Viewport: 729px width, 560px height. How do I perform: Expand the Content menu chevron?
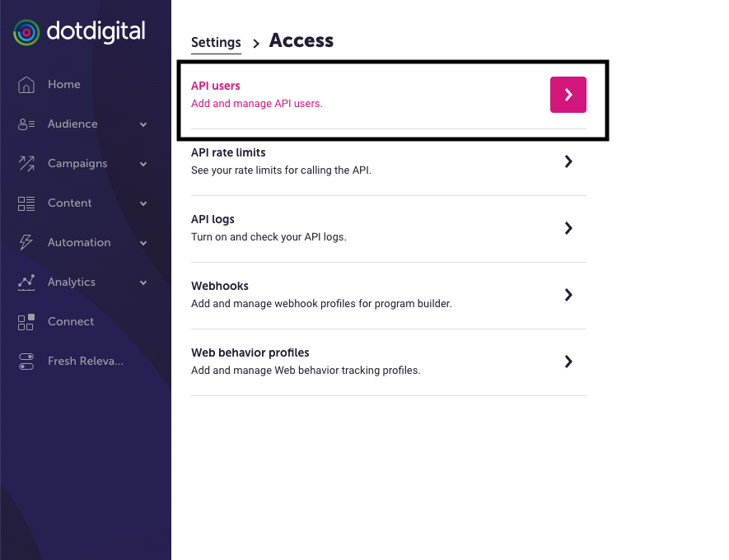pos(143,203)
